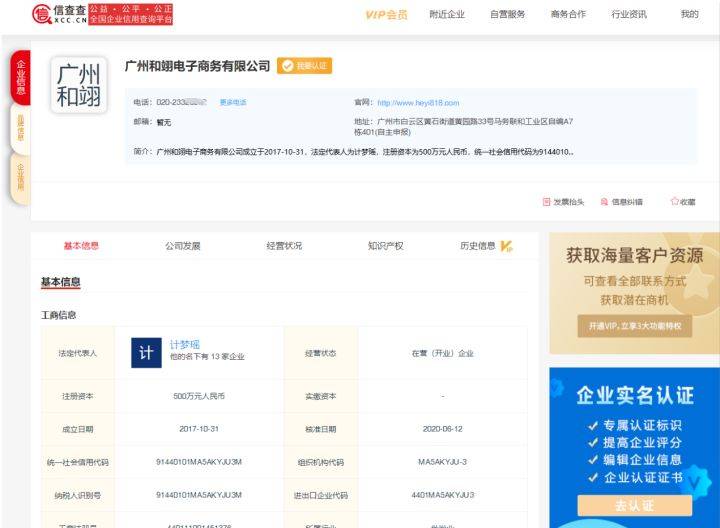720x528 pixels.
Task: Switch to the 知识产权 tab
Action: (x=386, y=246)
